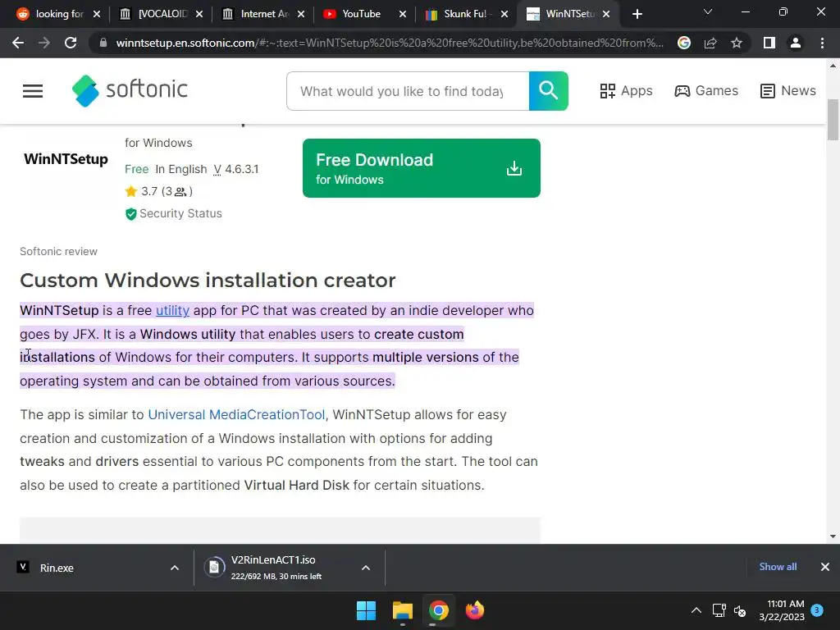The image size is (840, 630).
Task: Reload the current page
Action: (71, 43)
